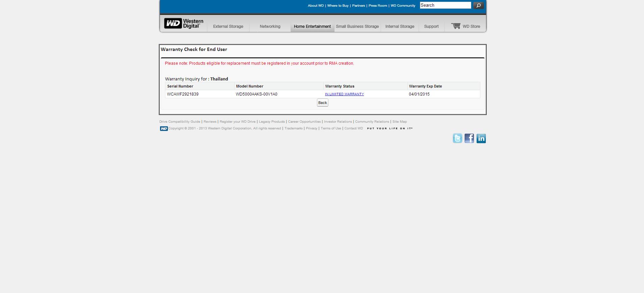Click model number WD5000AAKS-00V1A0 cell
The width and height of the screenshot is (644, 293).
tap(279, 94)
